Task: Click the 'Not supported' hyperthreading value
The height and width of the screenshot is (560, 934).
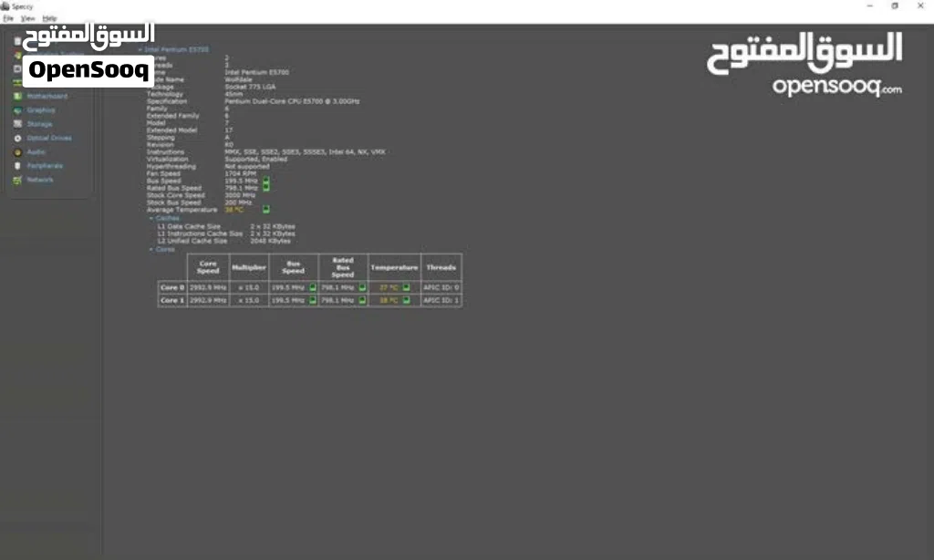Action: click(x=246, y=166)
